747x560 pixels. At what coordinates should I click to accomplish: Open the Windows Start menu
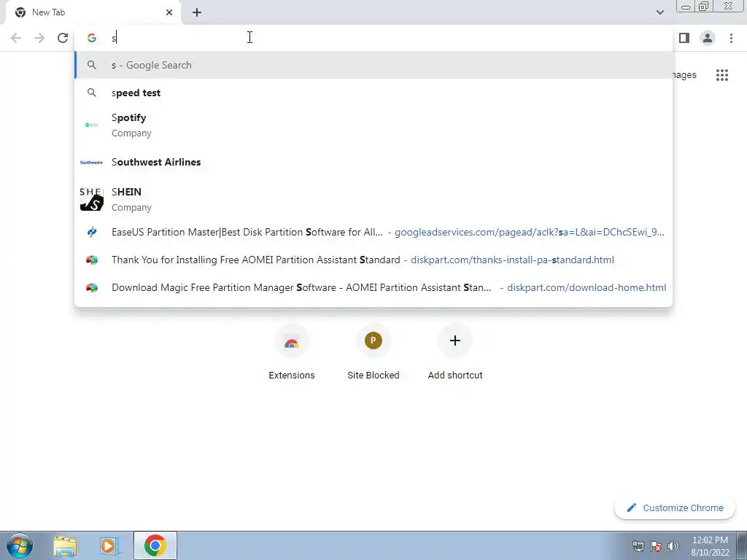point(20,545)
